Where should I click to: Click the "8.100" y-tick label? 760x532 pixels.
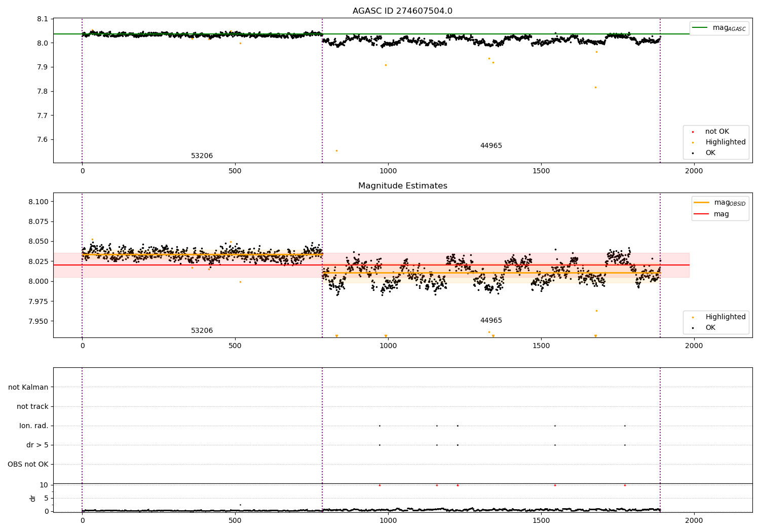(x=39, y=202)
